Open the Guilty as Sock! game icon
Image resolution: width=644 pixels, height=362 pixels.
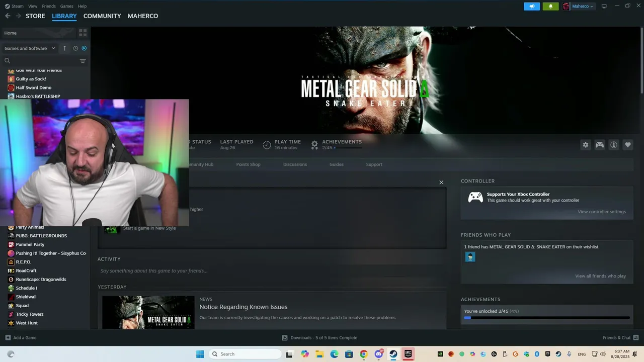tap(11, 79)
